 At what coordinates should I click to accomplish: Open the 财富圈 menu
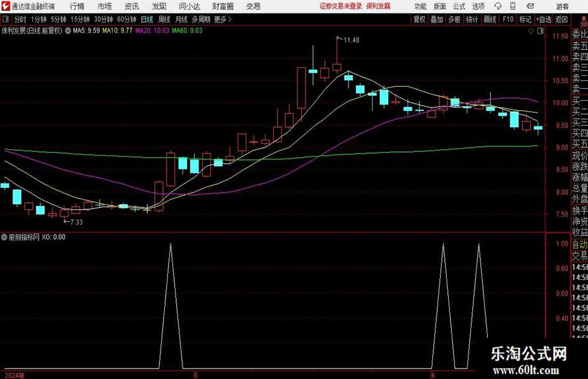pos(223,6)
